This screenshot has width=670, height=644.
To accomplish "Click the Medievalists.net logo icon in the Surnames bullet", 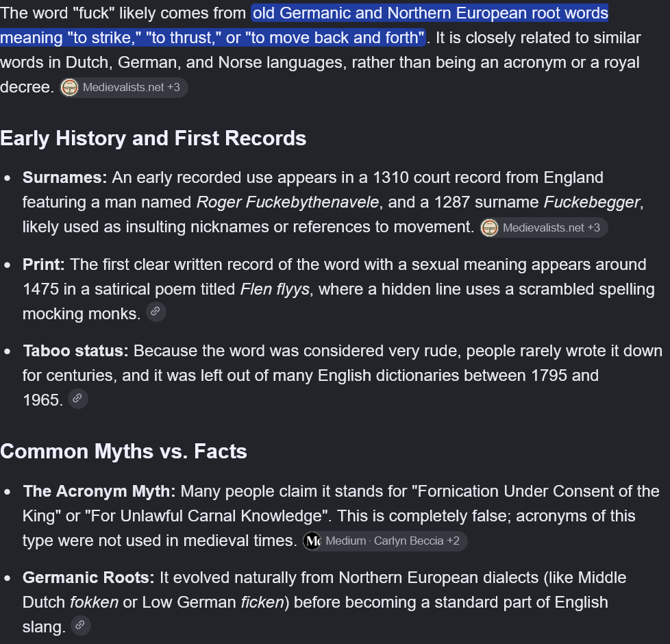I will [x=489, y=227].
